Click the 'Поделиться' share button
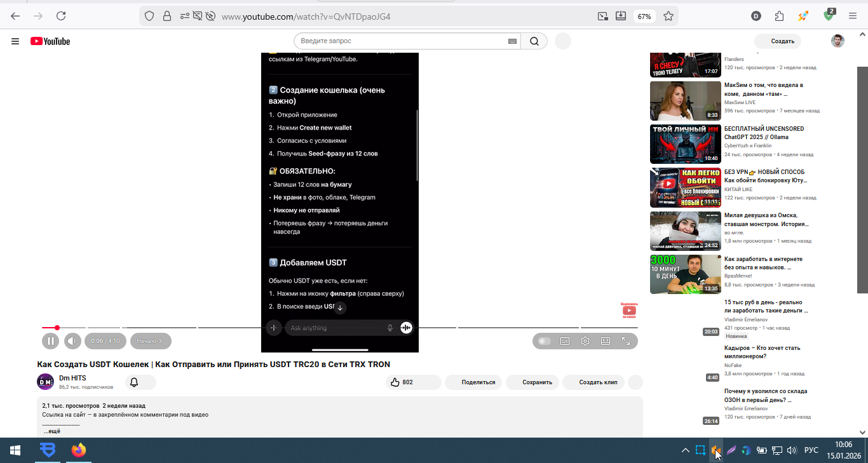 point(473,382)
